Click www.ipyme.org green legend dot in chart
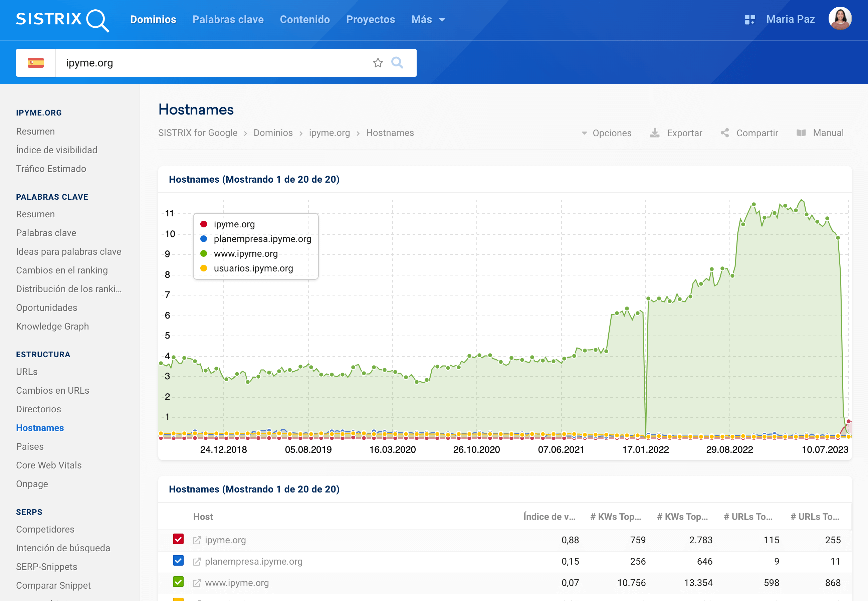This screenshot has height=601, width=868. click(x=204, y=253)
